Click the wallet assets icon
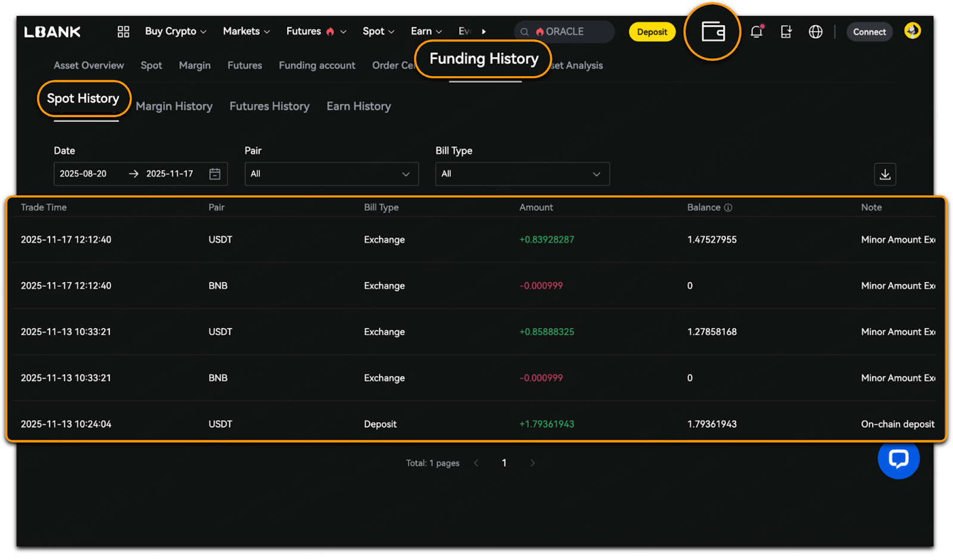Image resolution: width=953 pixels, height=560 pixels. click(712, 32)
